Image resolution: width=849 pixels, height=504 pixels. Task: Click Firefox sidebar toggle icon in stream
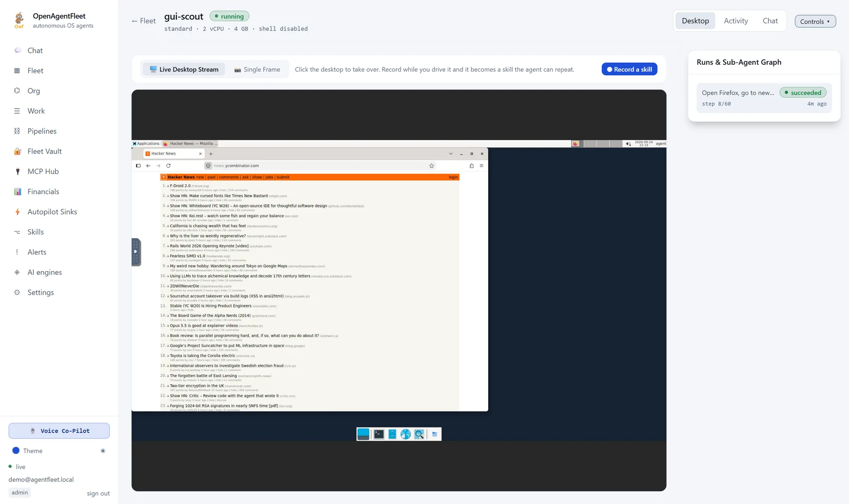138,166
